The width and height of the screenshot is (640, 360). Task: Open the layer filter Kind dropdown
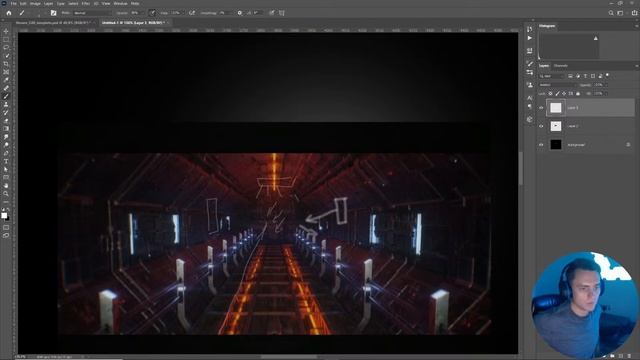tap(551, 76)
